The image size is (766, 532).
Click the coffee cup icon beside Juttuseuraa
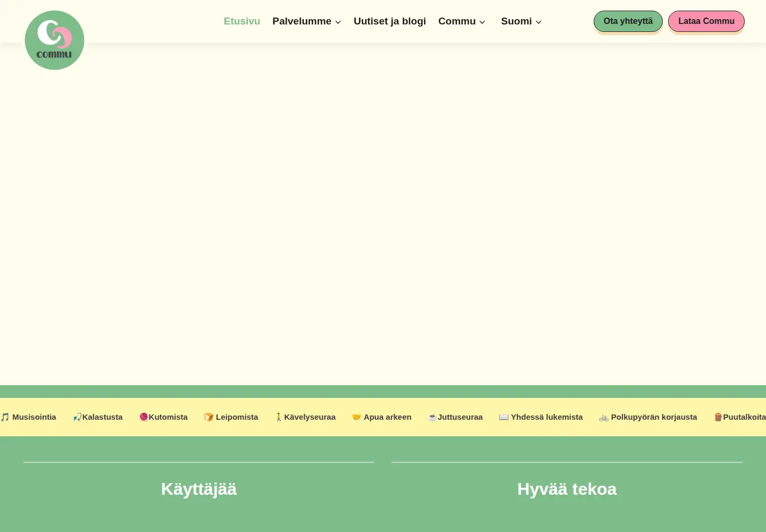pos(432,417)
